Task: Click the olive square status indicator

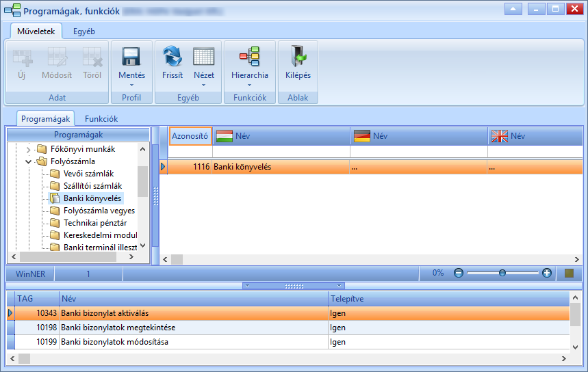Action: tap(570, 273)
